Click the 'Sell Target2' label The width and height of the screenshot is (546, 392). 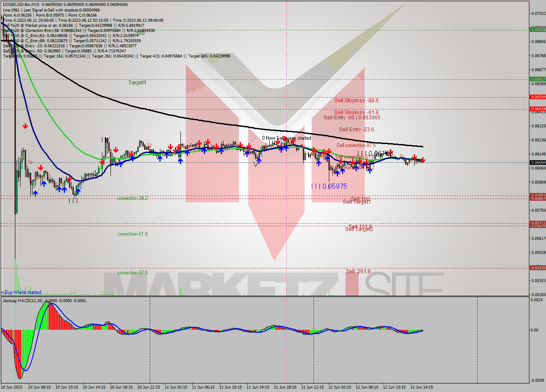click(359, 229)
